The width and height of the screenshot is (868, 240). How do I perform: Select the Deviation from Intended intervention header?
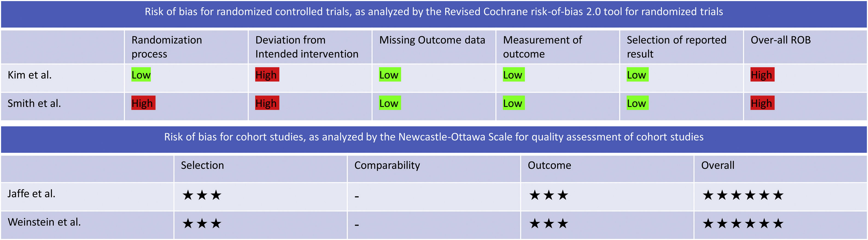(x=307, y=47)
